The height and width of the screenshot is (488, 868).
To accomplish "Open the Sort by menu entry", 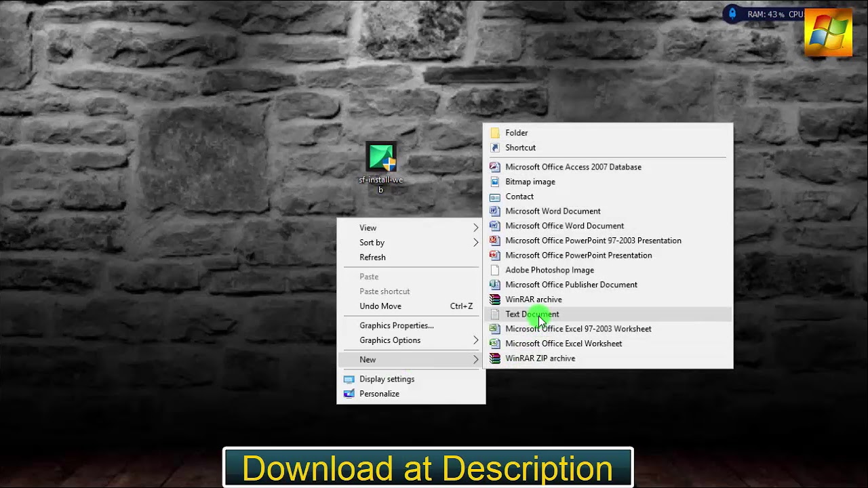I will pos(411,243).
